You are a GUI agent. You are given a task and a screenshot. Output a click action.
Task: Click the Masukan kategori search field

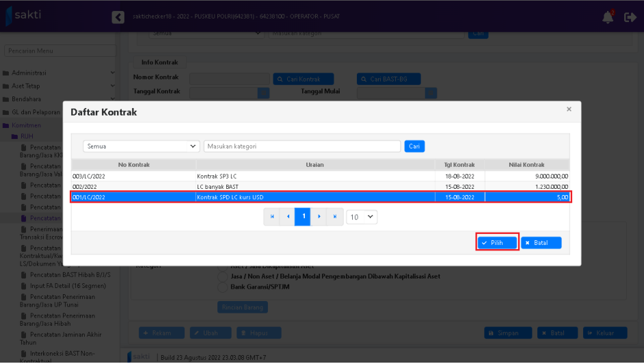coord(302,146)
